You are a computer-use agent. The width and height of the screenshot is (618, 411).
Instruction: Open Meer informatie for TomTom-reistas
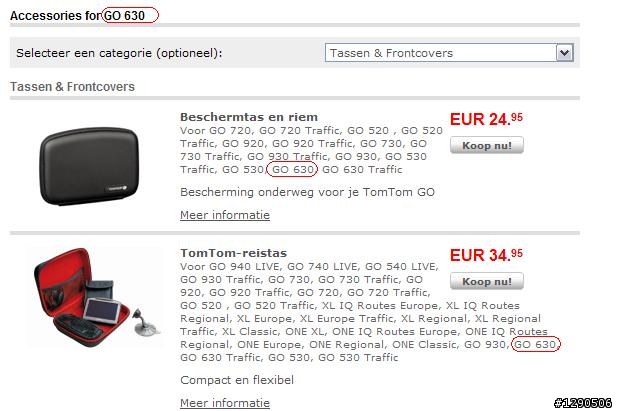tap(225, 403)
